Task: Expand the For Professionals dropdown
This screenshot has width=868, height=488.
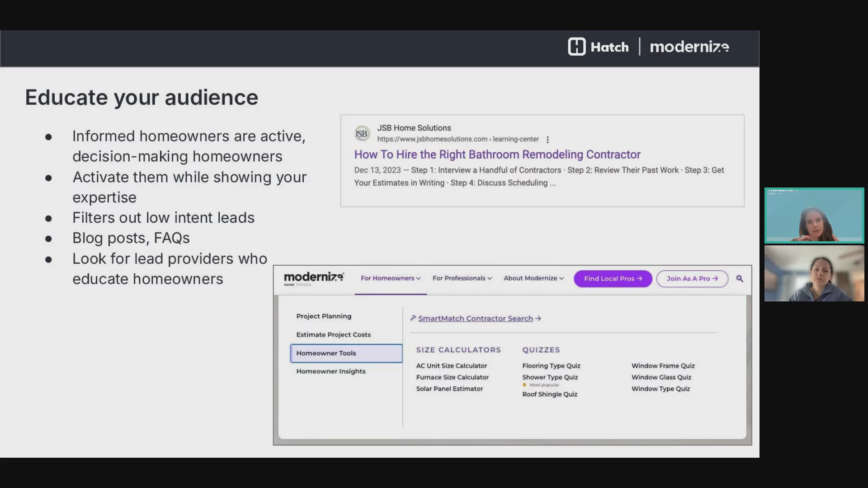Action: 462,278
